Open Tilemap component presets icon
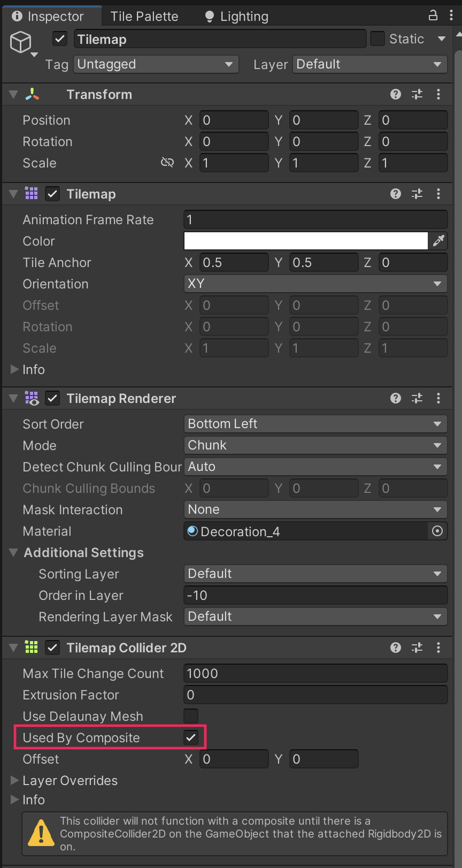 pyautogui.click(x=417, y=194)
